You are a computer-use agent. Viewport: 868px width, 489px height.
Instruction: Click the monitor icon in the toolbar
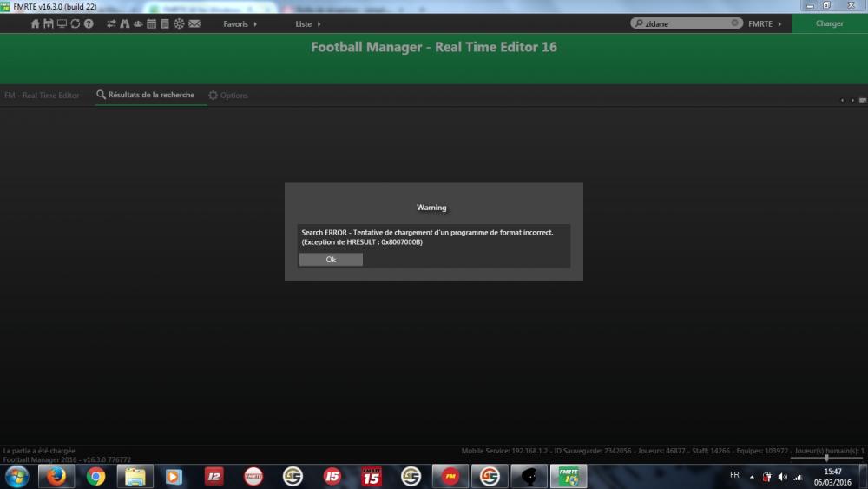pyautogui.click(x=62, y=23)
